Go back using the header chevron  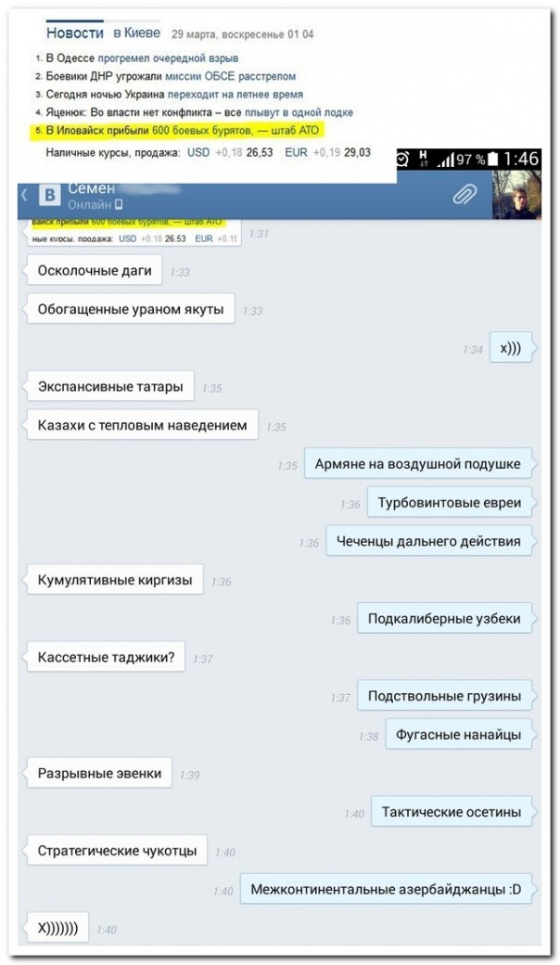pyautogui.click(x=25, y=195)
